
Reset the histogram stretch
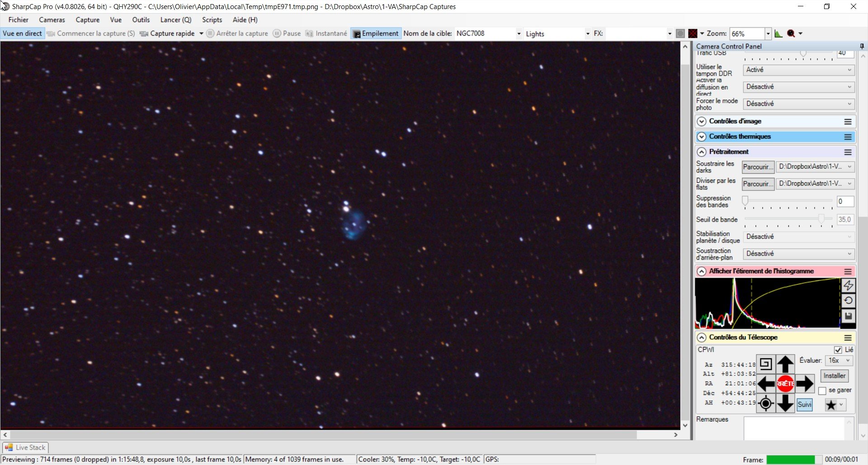(x=848, y=301)
